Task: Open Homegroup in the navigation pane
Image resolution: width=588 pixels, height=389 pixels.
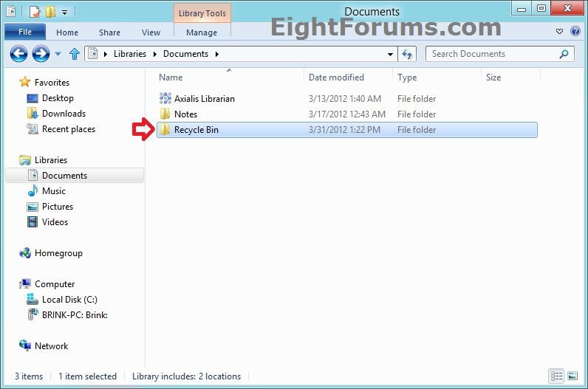Action: (58, 253)
